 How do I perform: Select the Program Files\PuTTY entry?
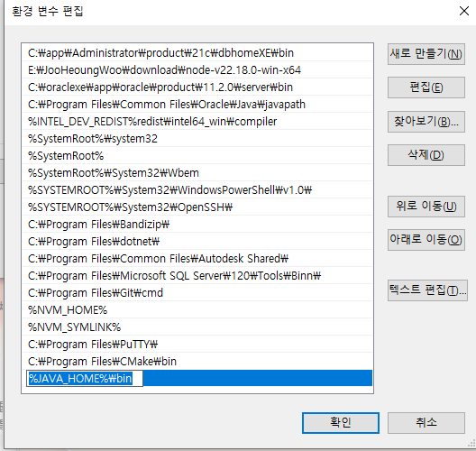click(x=197, y=345)
